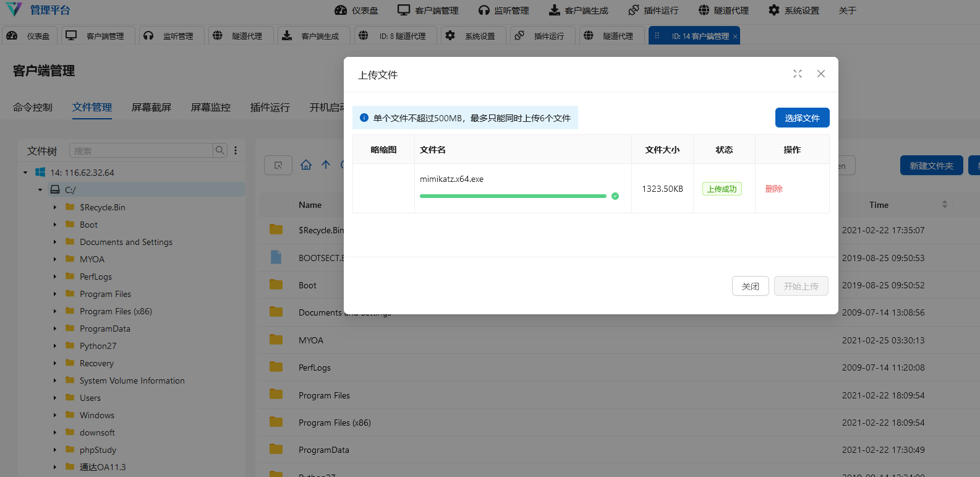Open the three-dot menu beside file tree search
This screenshot has height=477, width=980.
236,150
